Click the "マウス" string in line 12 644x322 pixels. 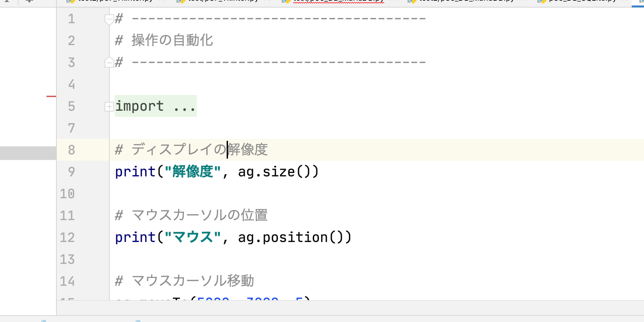(x=193, y=238)
